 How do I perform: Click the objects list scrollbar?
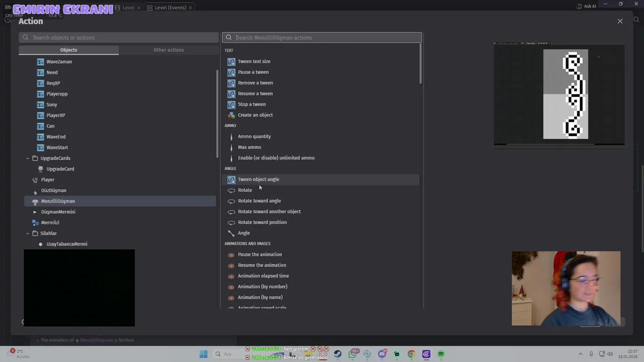[x=217, y=113]
